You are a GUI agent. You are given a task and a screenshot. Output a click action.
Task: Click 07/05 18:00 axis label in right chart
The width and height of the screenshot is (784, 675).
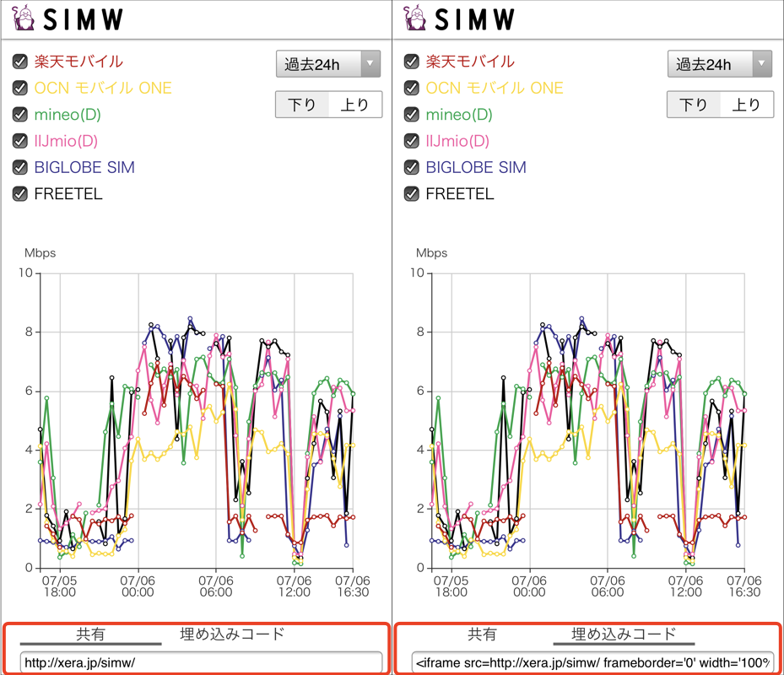coord(451,586)
